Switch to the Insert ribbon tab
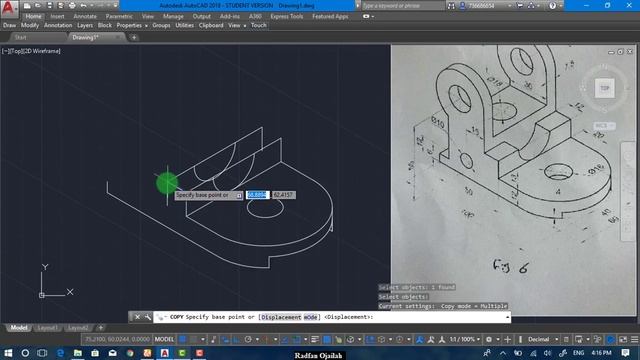Image resolution: width=640 pixels, height=360 pixels. pos(57,16)
